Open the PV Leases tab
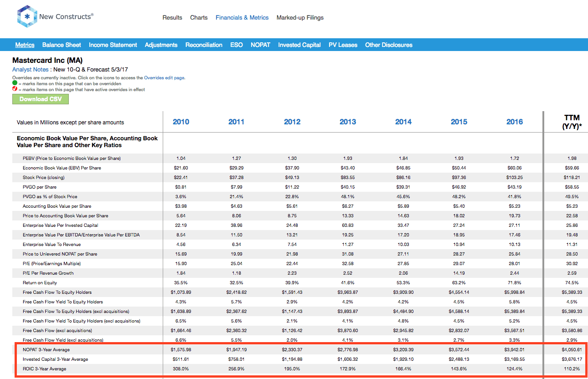The width and height of the screenshot is (588, 379). pyautogui.click(x=343, y=45)
